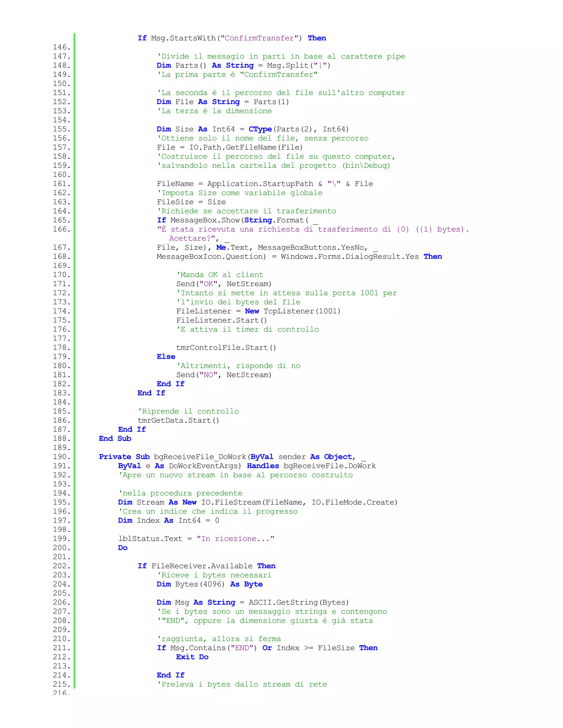The image size is (563, 728).
Task: Click 'Handles bgReceiveFile.DoWork'
Action: (311, 466)
